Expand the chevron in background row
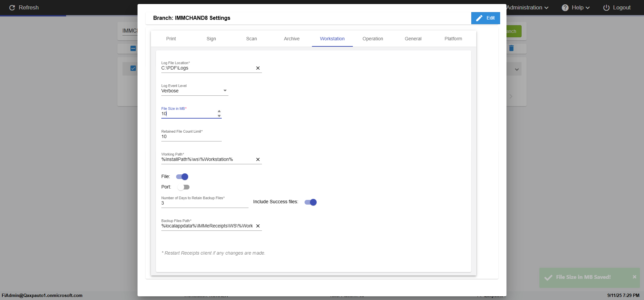This screenshot has height=300, width=644. pos(517,70)
